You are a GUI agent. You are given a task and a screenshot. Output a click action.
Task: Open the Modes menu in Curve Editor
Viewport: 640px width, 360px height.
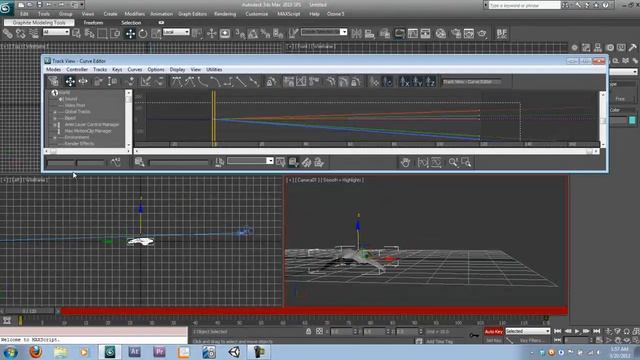coord(53,69)
